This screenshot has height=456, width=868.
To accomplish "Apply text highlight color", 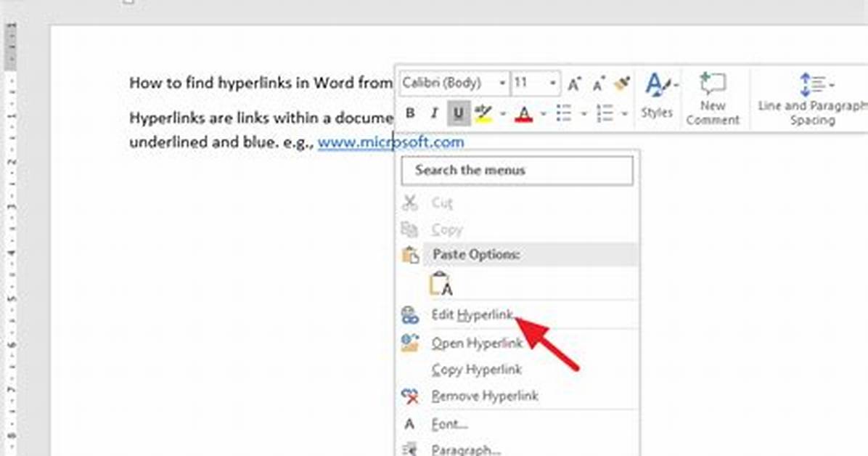I will point(483,113).
